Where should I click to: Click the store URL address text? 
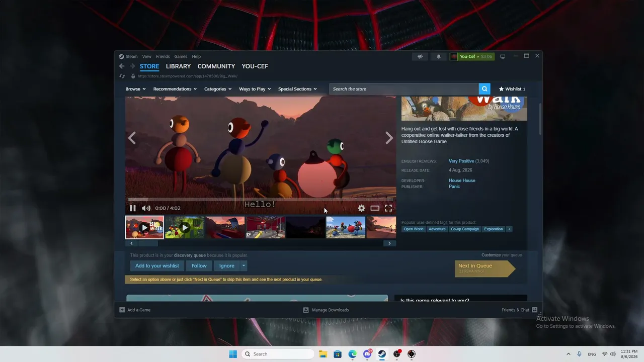click(x=187, y=76)
